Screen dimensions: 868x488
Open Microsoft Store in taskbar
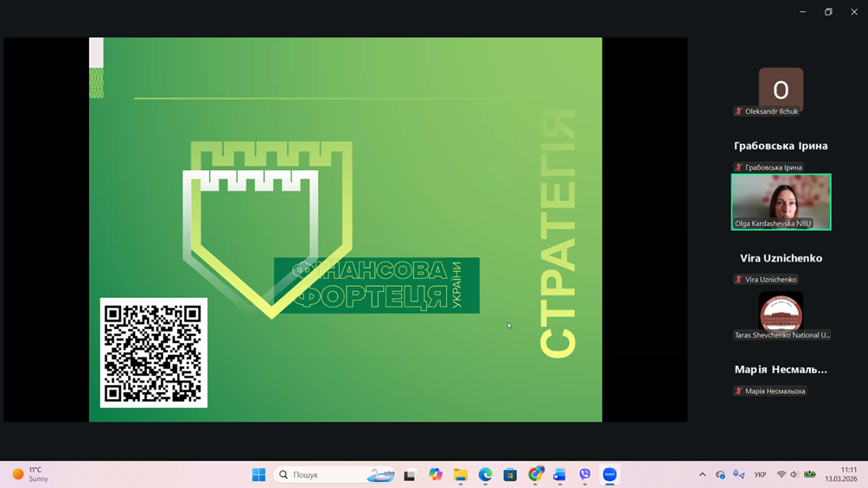(510, 474)
